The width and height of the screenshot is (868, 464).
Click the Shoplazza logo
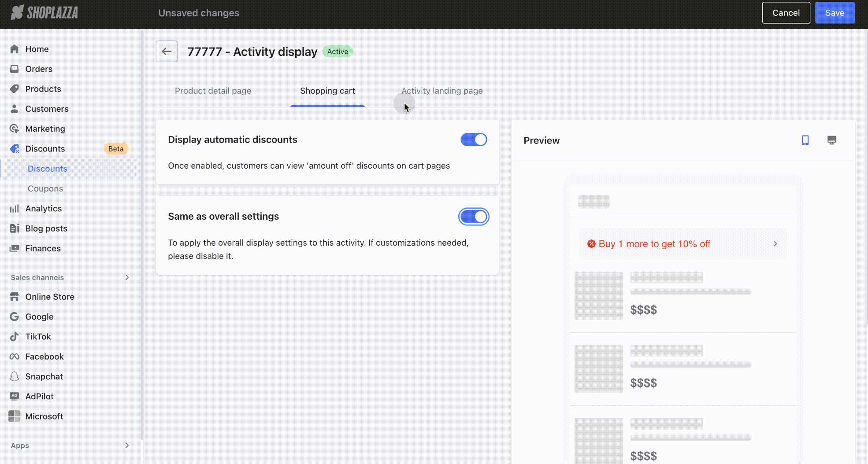click(45, 13)
